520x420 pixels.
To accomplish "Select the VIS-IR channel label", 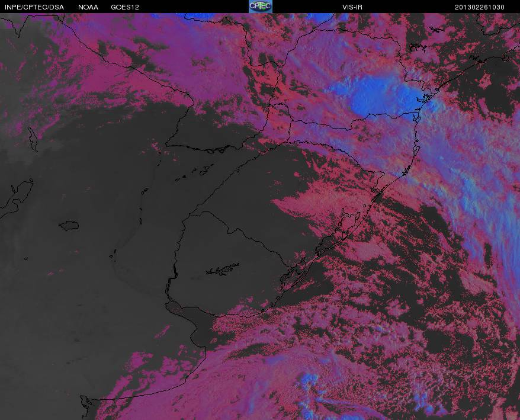I will (352, 7).
